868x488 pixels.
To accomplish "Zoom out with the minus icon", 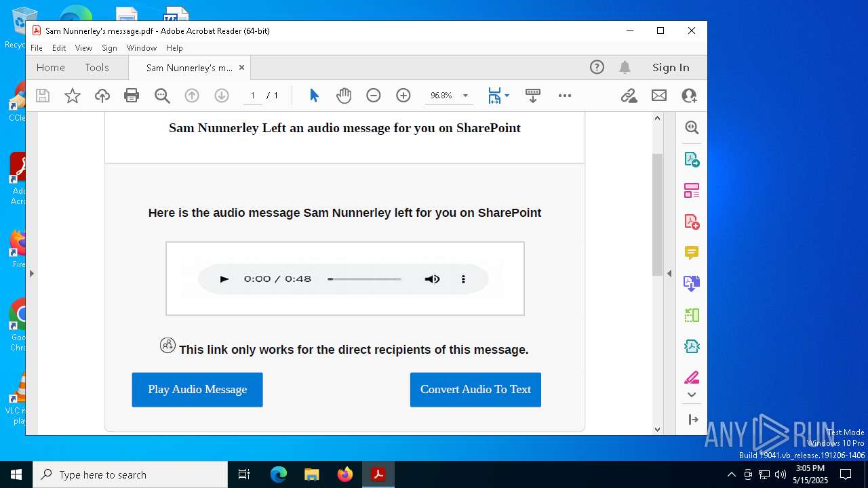I will click(374, 96).
